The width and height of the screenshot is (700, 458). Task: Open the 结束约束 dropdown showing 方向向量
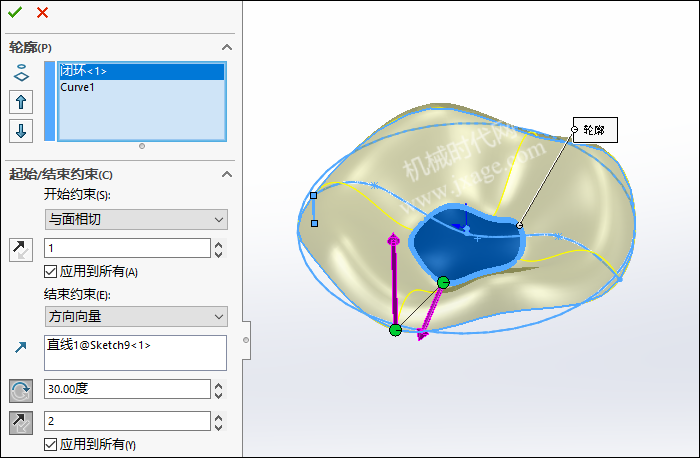(x=136, y=316)
